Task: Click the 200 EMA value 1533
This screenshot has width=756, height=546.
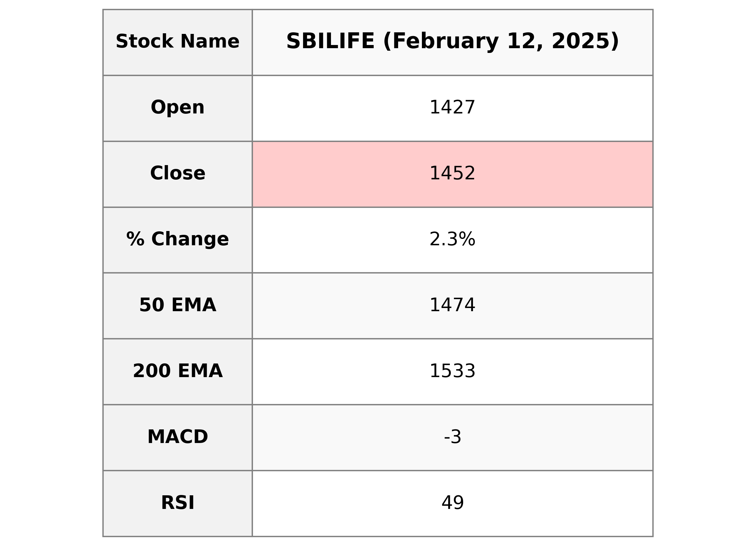Action: point(452,371)
